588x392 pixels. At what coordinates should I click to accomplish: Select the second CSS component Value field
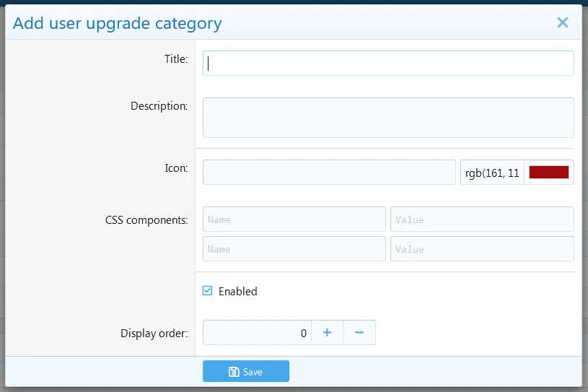click(x=482, y=249)
